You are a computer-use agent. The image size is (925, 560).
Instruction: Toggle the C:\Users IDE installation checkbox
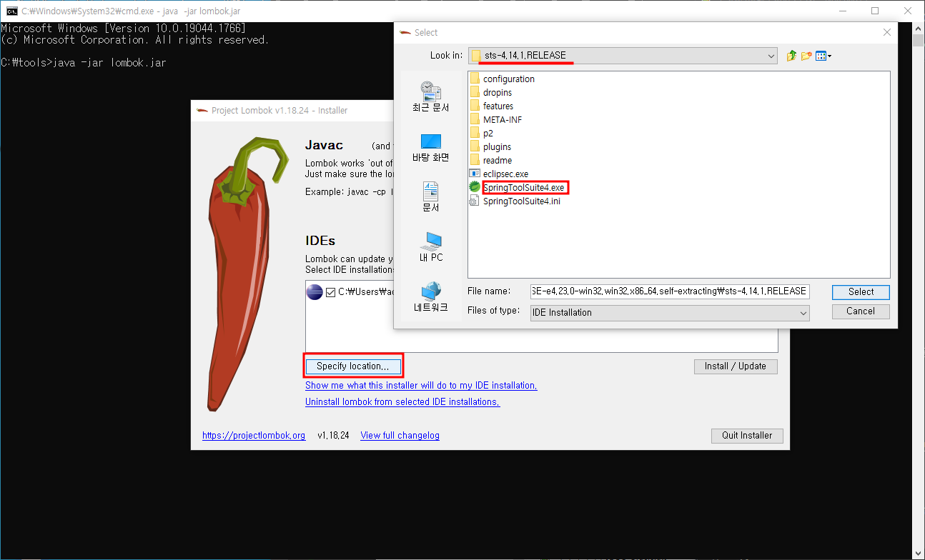(x=330, y=292)
